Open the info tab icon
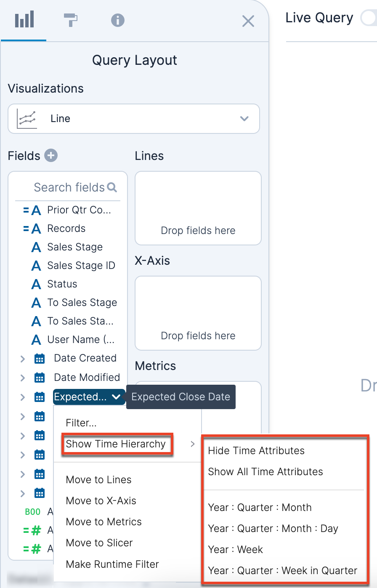The width and height of the screenshot is (377, 588). [x=117, y=20]
